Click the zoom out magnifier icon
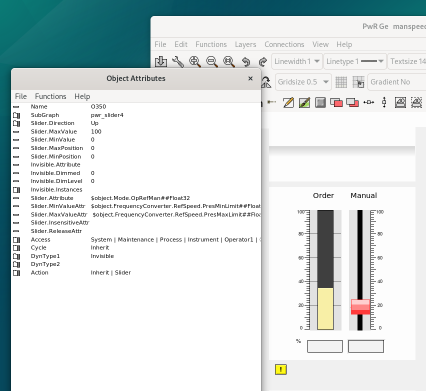Screen dimensions: 426x391 point(212,62)
